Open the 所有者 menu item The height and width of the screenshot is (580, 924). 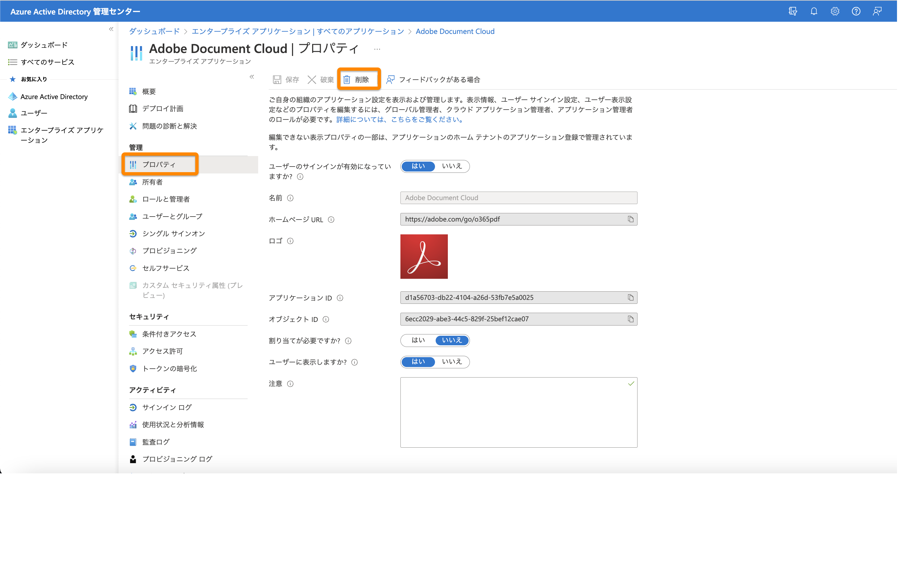[x=152, y=182]
